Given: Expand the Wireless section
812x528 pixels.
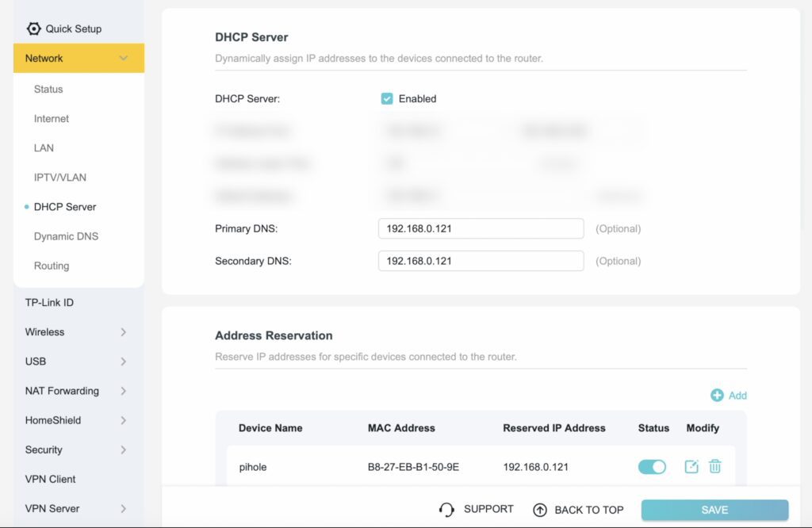Looking at the screenshot, I should pyautogui.click(x=44, y=331).
